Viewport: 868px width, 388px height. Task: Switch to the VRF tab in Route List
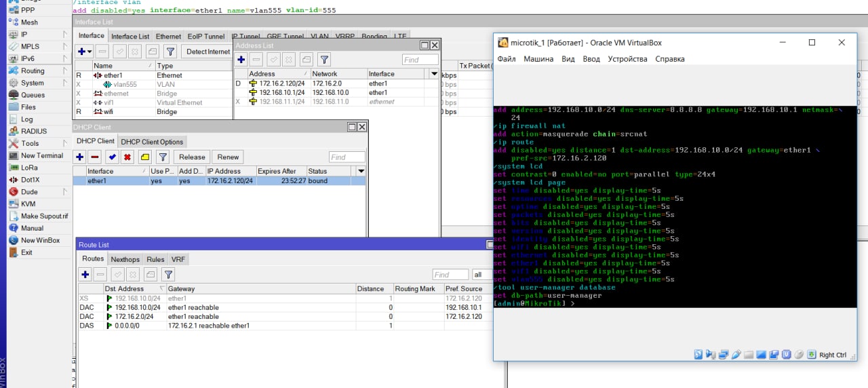click(x=178, y=259)
